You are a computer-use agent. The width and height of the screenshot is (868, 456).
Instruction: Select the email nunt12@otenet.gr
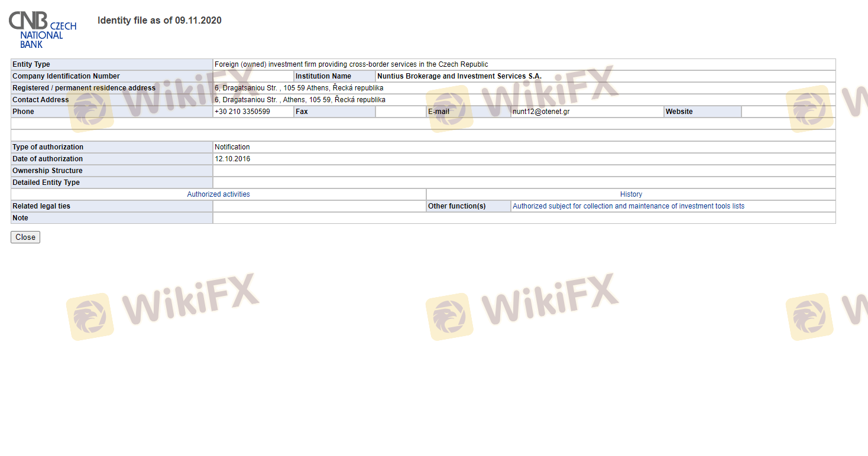(x=541, y=112)
